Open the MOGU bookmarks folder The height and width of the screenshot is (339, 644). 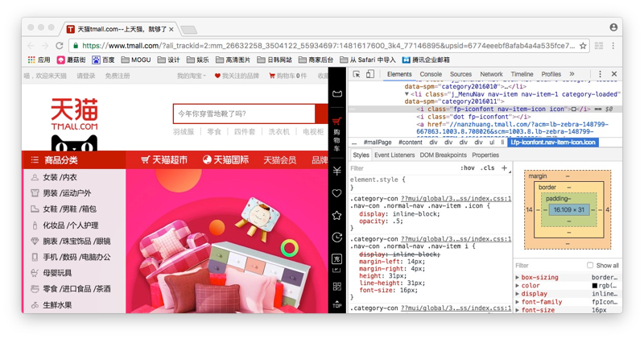point(136,60)
